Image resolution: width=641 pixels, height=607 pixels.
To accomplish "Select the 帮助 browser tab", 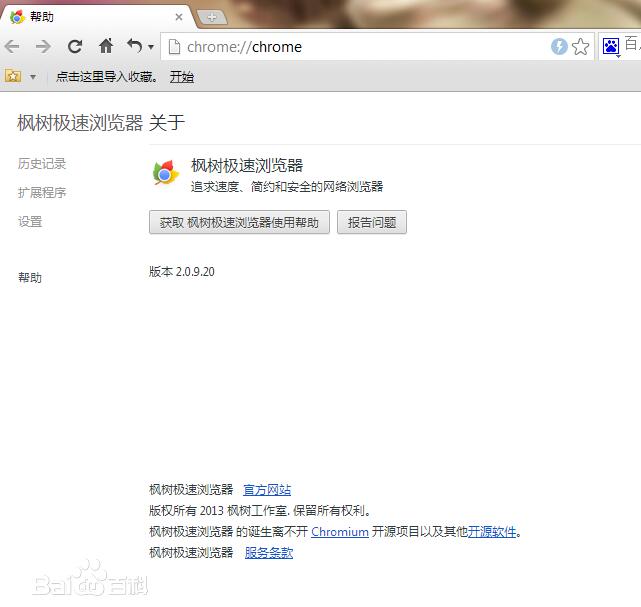I will 90,17.
